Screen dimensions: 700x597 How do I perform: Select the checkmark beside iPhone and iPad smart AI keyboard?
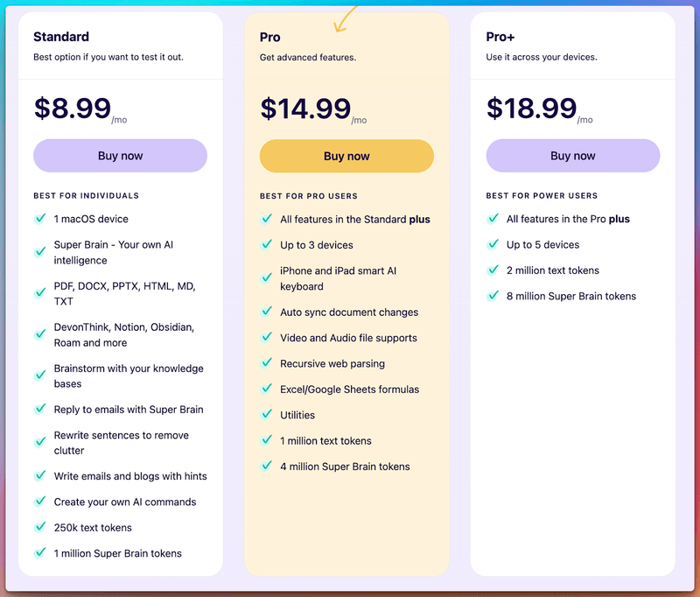(266, 276)
